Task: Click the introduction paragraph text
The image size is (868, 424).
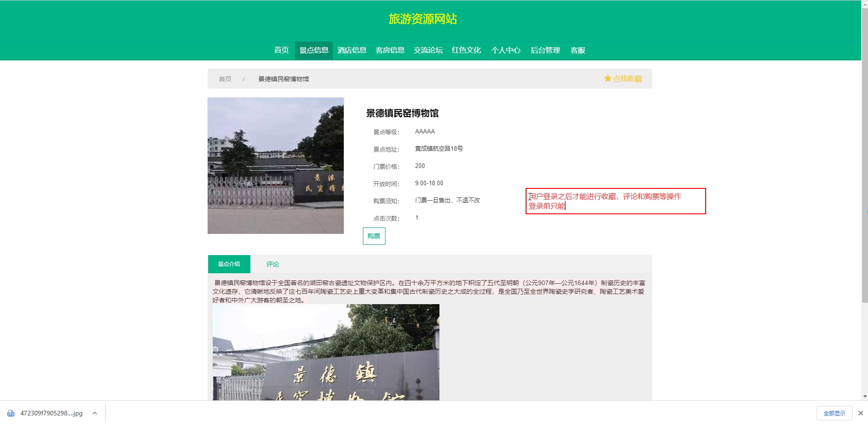Action: pos(429,291)
